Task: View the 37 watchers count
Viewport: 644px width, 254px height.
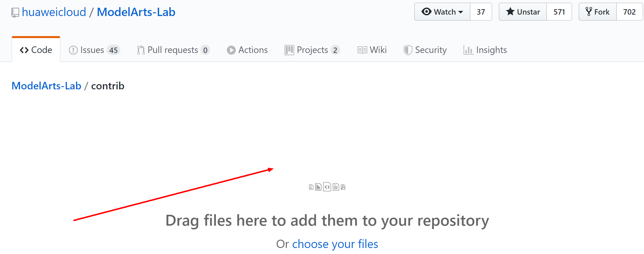Action: [481, 12]
